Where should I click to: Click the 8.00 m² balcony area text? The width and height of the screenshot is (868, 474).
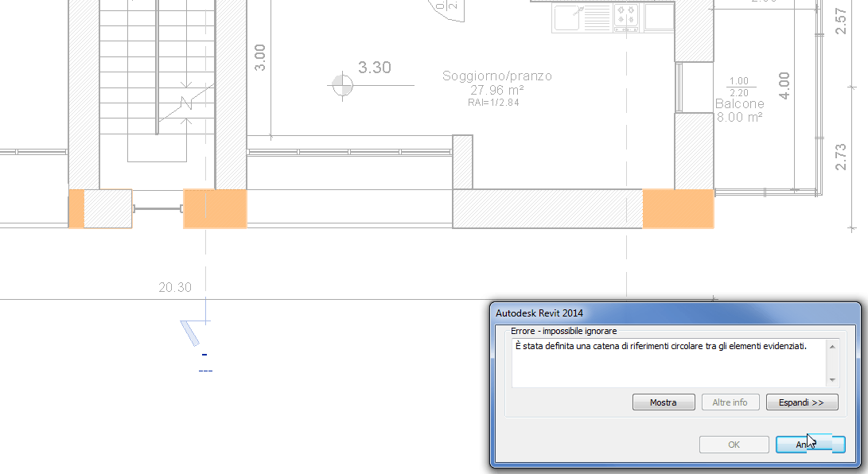tap(740, 117)
